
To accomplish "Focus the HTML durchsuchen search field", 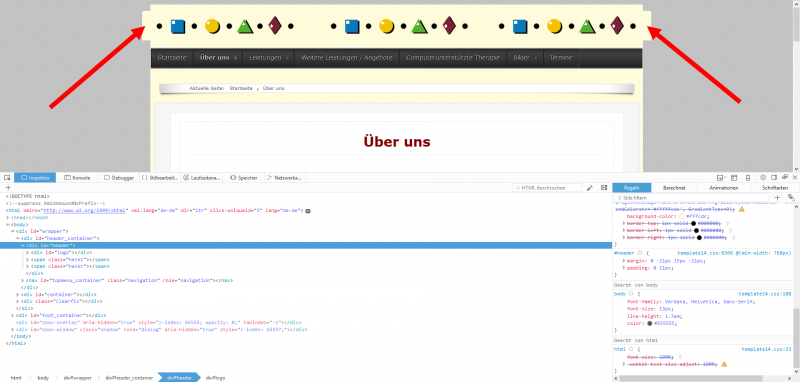I will (x=547, y=188).
